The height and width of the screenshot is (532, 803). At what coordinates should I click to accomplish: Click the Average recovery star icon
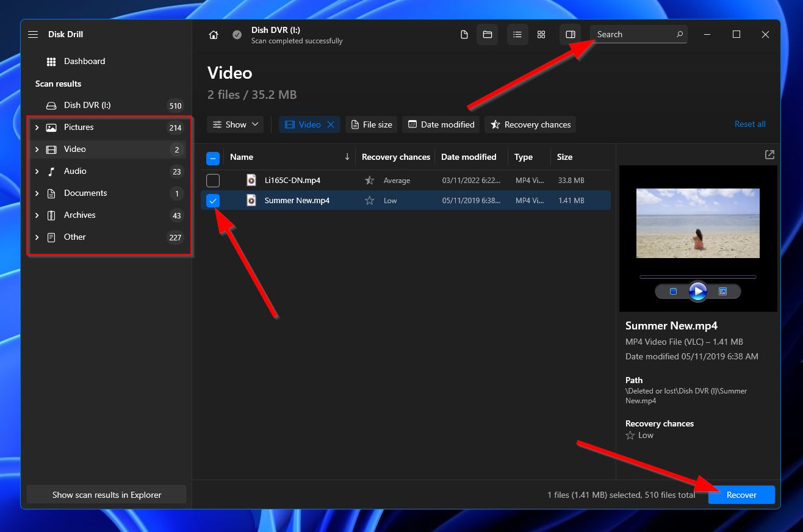pyautogui.click(x=369, y=181)
